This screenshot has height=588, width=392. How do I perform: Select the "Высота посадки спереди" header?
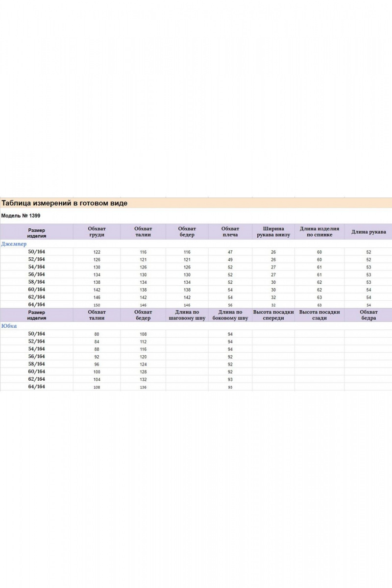coord(273,315)
